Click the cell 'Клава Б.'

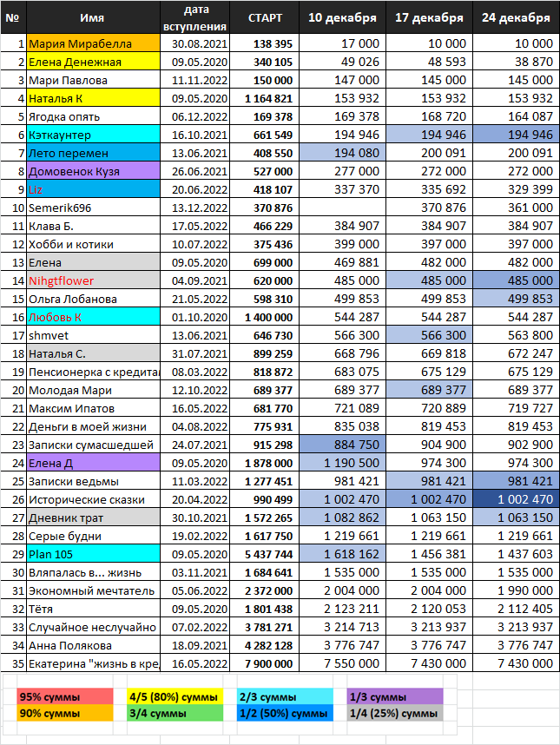point(93,226)
